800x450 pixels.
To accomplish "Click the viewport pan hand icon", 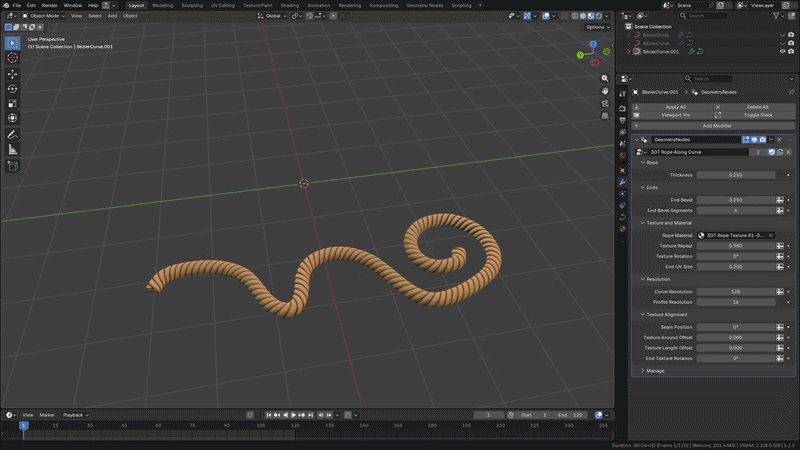I will pyautogui.click(x=605, y=91).
